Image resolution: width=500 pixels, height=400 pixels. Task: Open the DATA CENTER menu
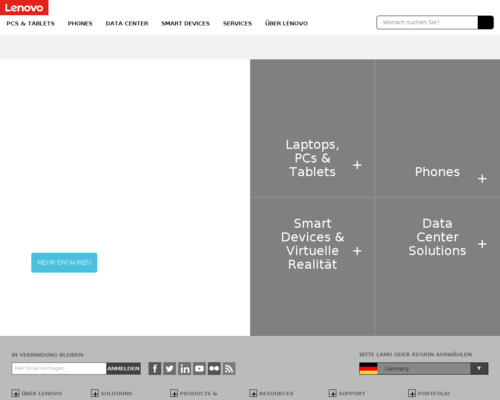[127, 23]
